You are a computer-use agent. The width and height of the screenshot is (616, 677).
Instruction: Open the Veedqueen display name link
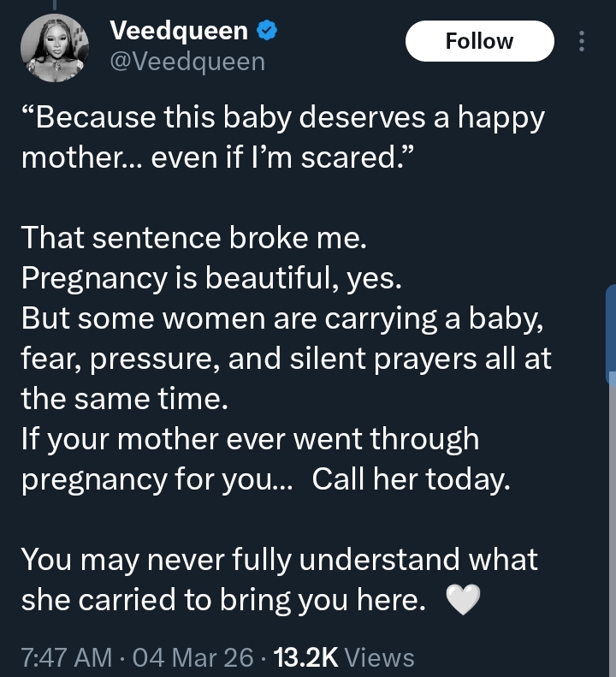[x=179, y=32]
